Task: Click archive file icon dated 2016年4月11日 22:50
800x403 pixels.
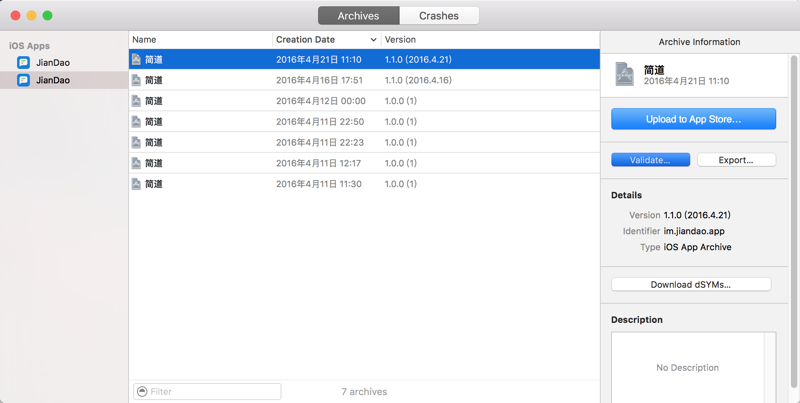Action: [136, 121]
